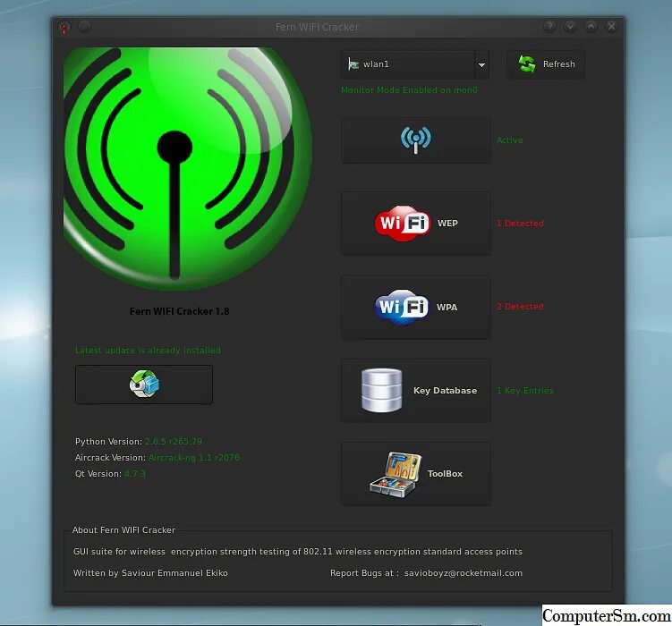This screenshot has width=672, height=626.
Task: Click the '1 Detected' WEP status text
Action: pyautogui.click(x=520, y=224)
